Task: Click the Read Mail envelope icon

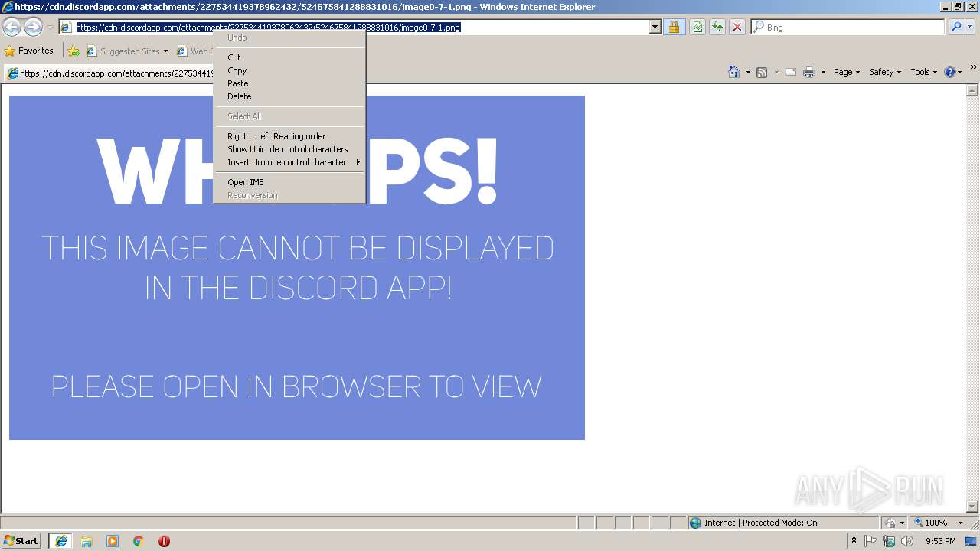Action: (x=791, y=72)
